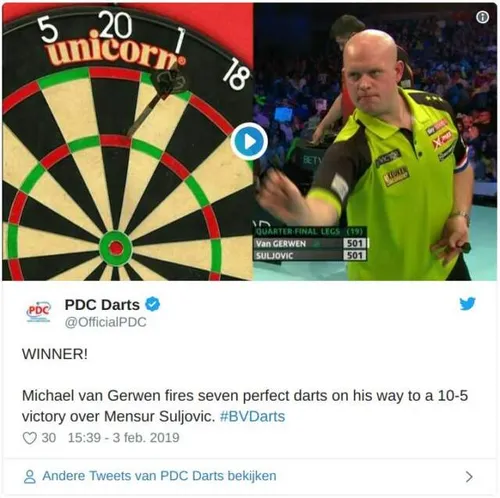Click Andere Tweets van PDC Darts bekijken
The height and width of the screenshot is (498, 500).
[x=159, y=476]
